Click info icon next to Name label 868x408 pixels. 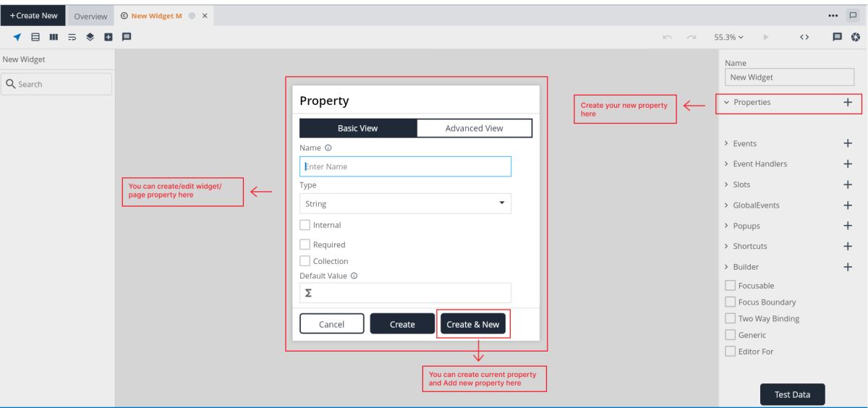[328, 148]
